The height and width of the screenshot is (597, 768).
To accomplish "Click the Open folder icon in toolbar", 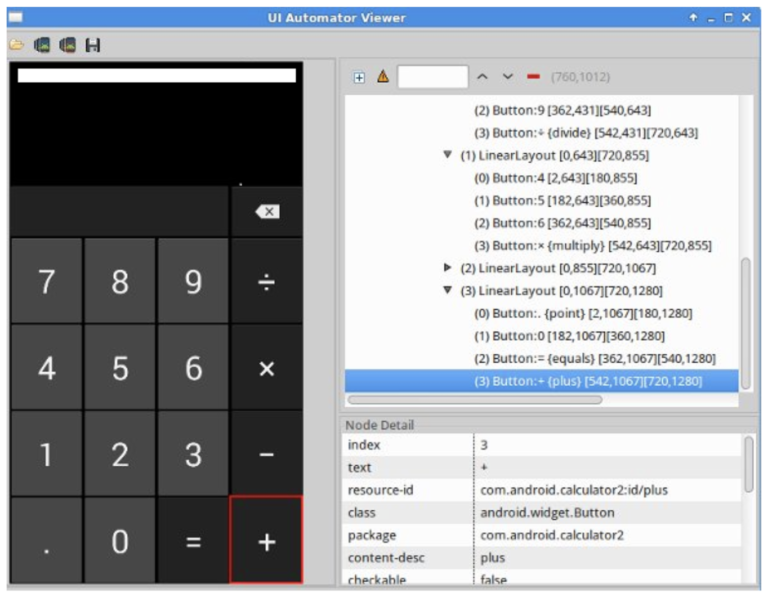I will (17, 45).
